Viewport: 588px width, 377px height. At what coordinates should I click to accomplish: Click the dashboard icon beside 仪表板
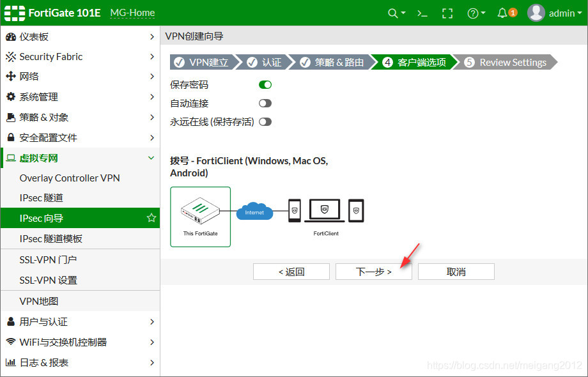pos(11,36)
